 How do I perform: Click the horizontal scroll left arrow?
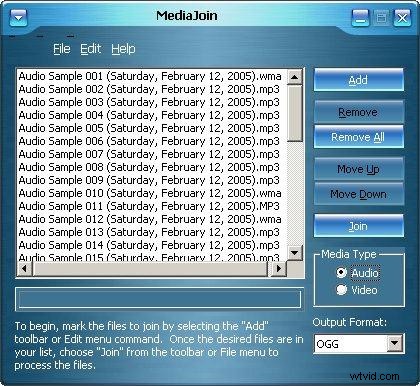point(25,268)
